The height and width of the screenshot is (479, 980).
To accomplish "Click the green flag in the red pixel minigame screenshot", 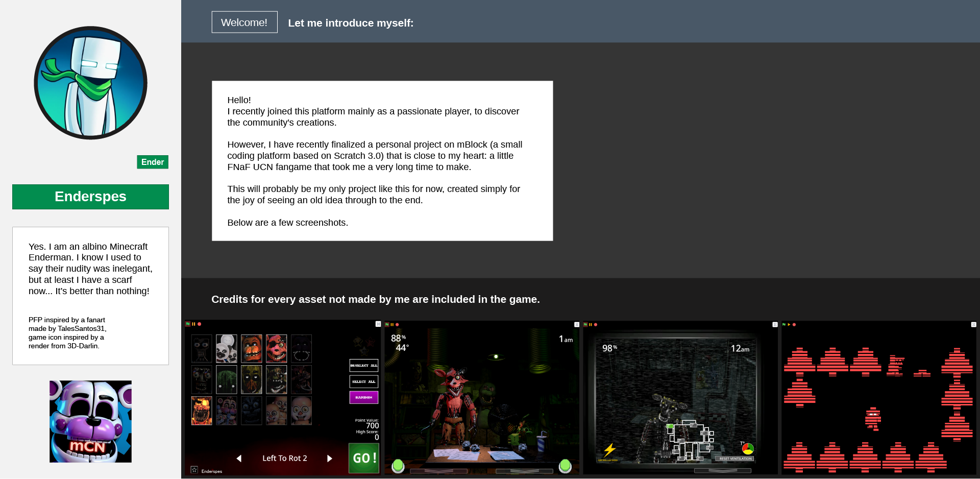I will point(784,325).
